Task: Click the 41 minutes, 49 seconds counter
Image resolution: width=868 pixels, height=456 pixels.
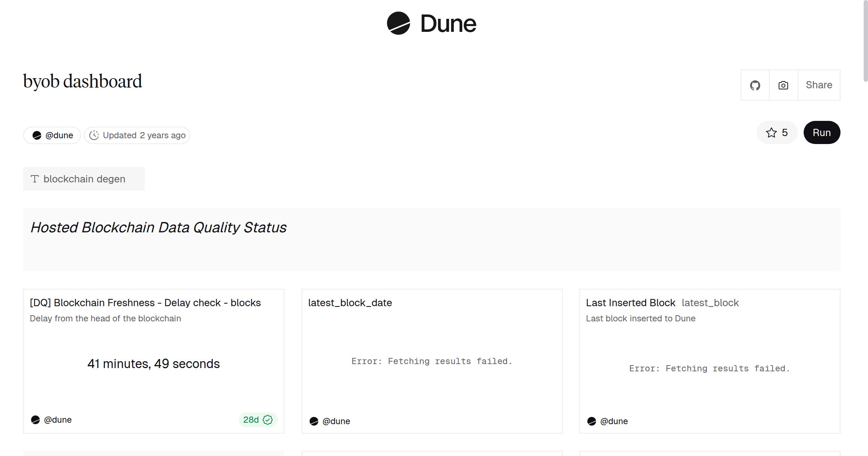Action: coord(153,364)
